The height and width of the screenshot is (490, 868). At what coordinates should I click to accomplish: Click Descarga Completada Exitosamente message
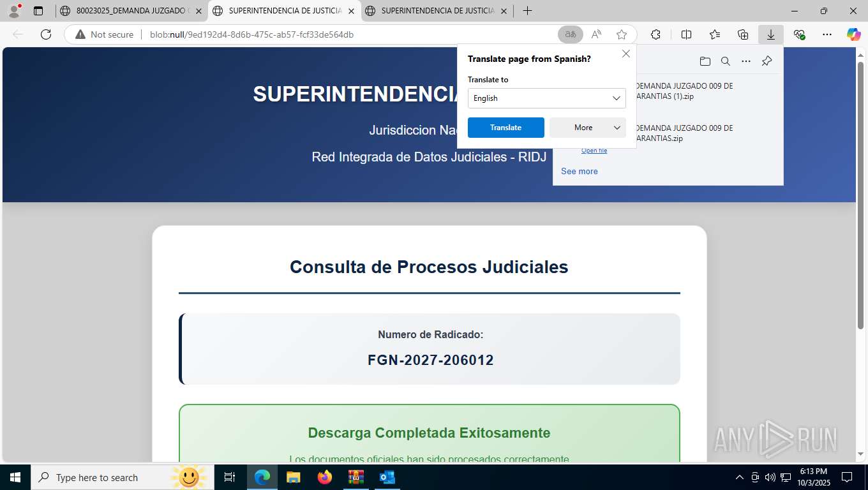(429, 433)
